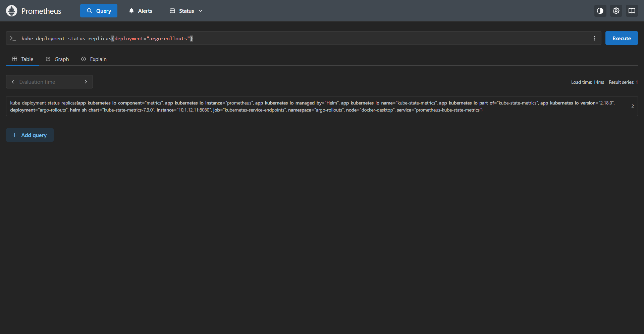
Task: Click the Add query button
Action: pyautogui.click(x=30, y=135)
